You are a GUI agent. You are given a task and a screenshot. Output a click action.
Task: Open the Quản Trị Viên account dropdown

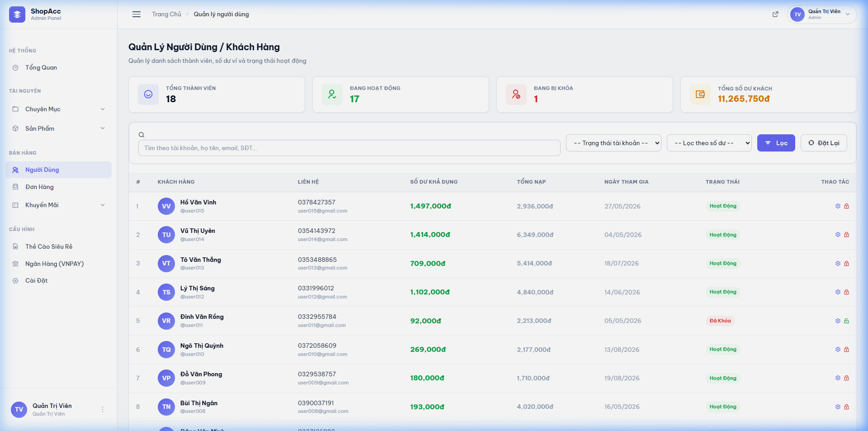click(821, 14)
